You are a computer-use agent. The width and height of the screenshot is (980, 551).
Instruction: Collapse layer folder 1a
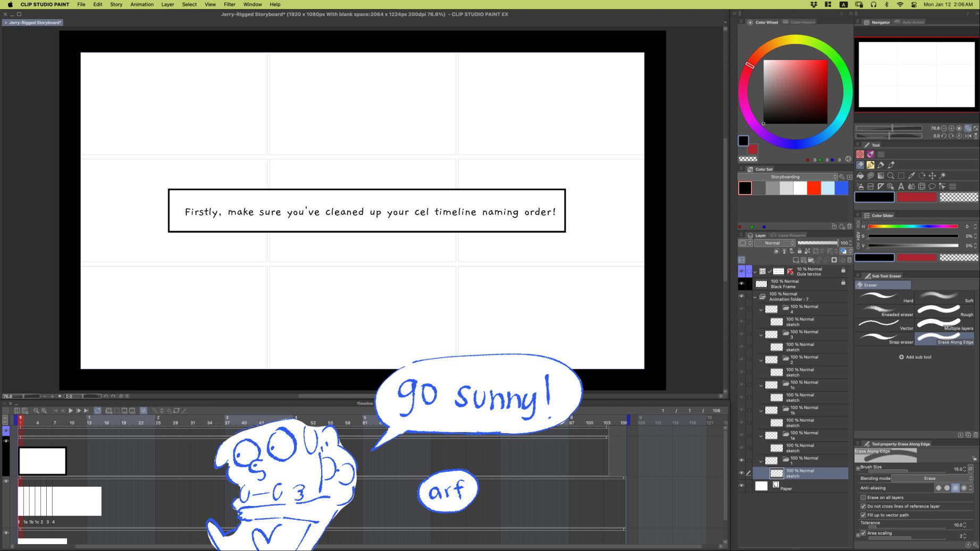761,436
